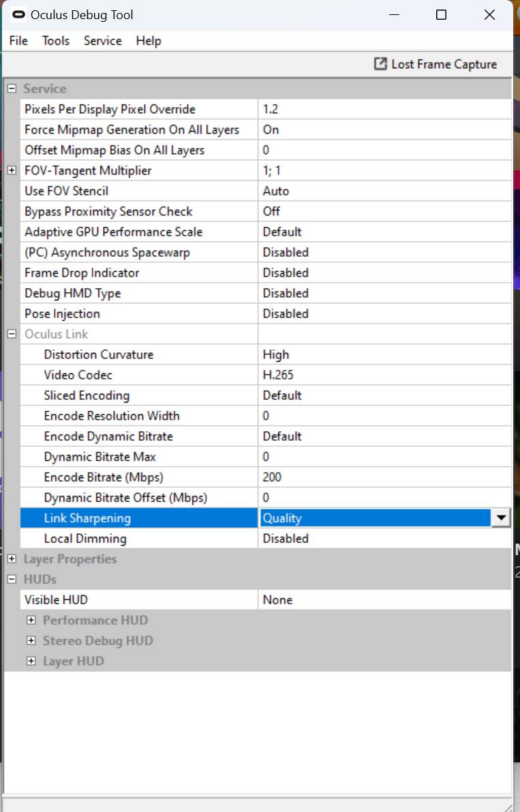Open the Link Sharpening dropdown arrow
This screenshot has width=520, height=812.
pyautogui.click(x=501, y=518)
